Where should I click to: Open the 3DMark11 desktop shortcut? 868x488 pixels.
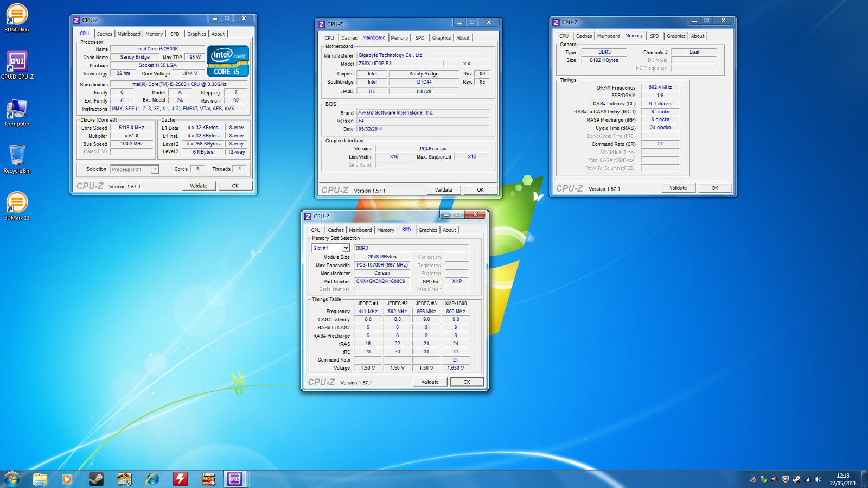(17, 206)
